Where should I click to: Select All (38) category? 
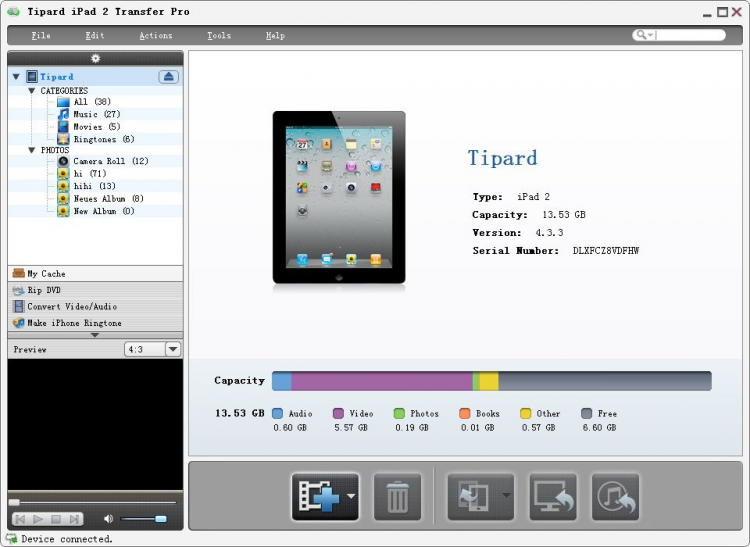point(92,102)
